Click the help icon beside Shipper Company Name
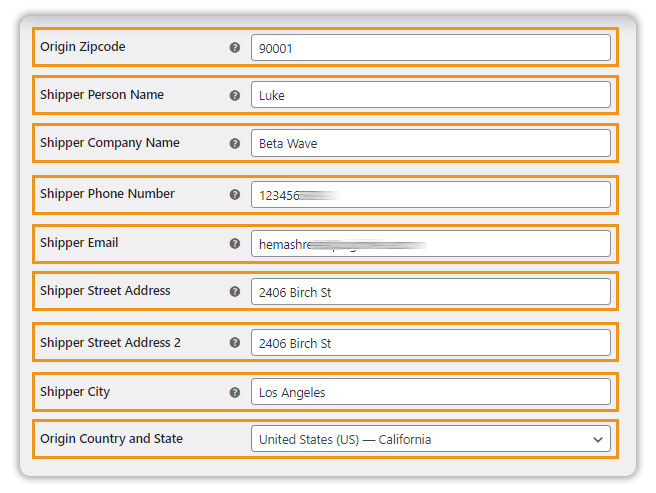The image size is (656, 493). [235, 144]
